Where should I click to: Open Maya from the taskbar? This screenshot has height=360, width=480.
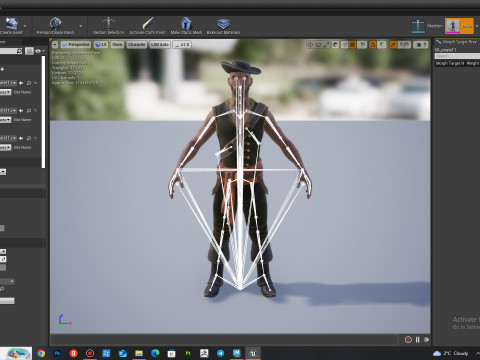(x=237, y=353)
